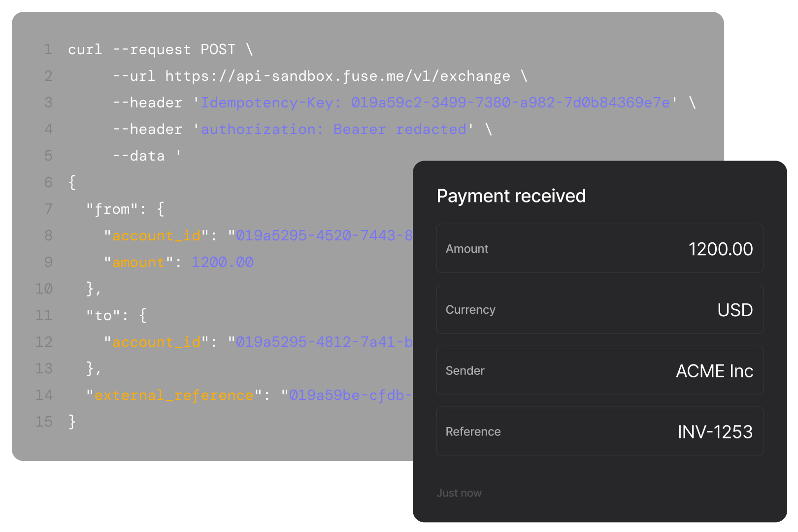The image size is (798, 532).
Task: Select the --header flag on line 4
Action: [x=148, y=129]
